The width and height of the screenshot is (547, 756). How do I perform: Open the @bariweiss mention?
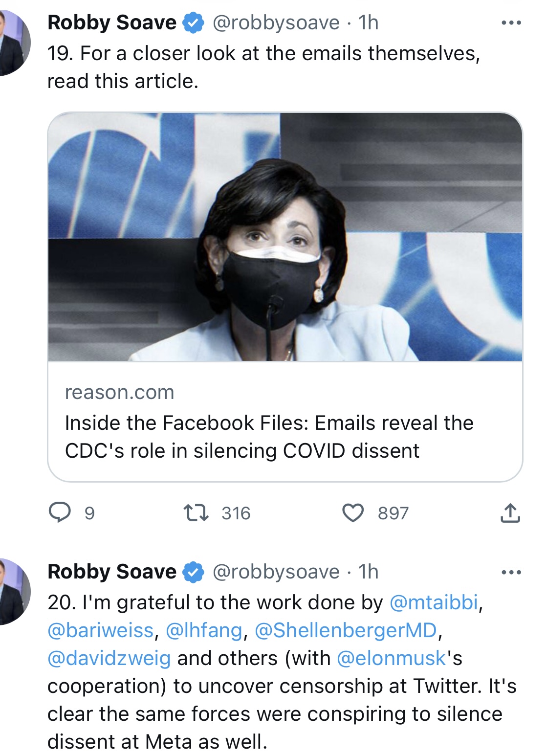[x=101, y=630]
